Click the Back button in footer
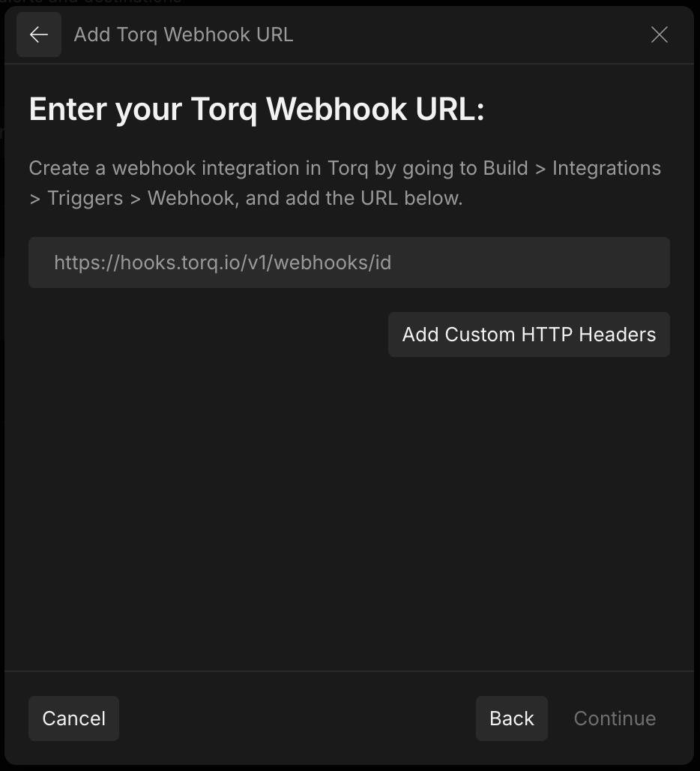 (x=511, y=718)
